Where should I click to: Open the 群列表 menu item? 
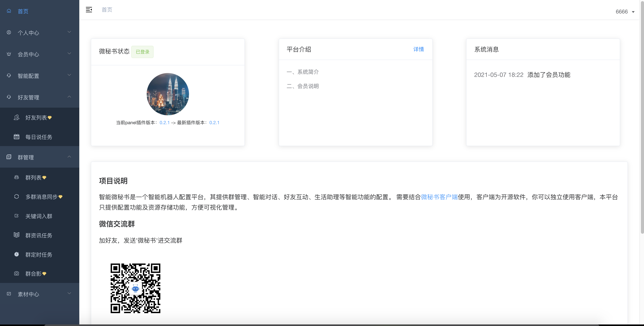click(33, 177)
